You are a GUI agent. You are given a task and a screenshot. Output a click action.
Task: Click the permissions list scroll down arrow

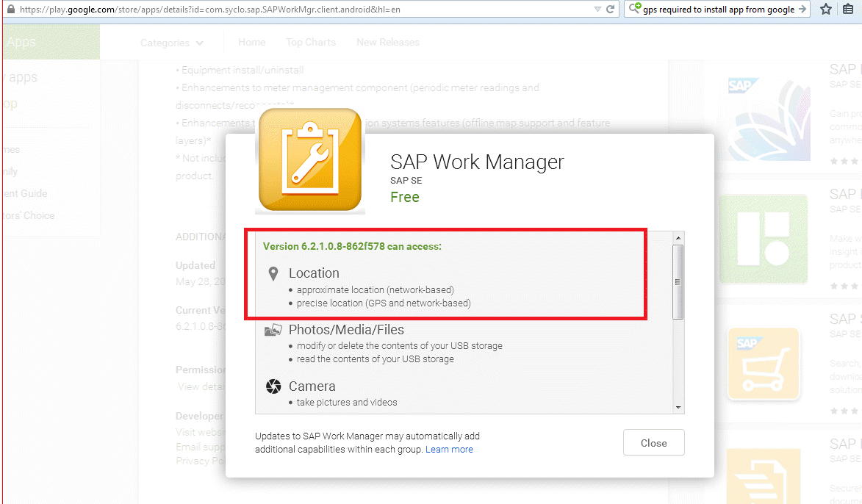pos(678,407)
